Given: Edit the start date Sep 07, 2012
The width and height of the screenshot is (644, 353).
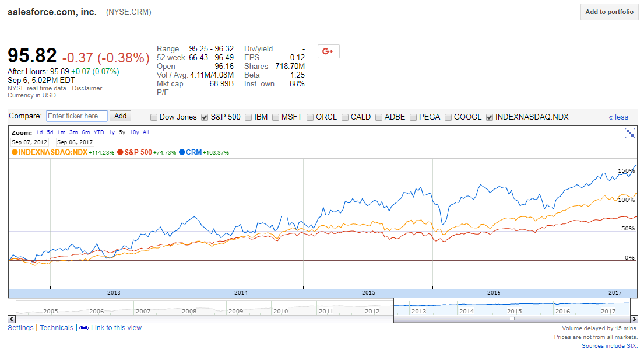Looking at the screenshot, I should (x=30, y=142).
